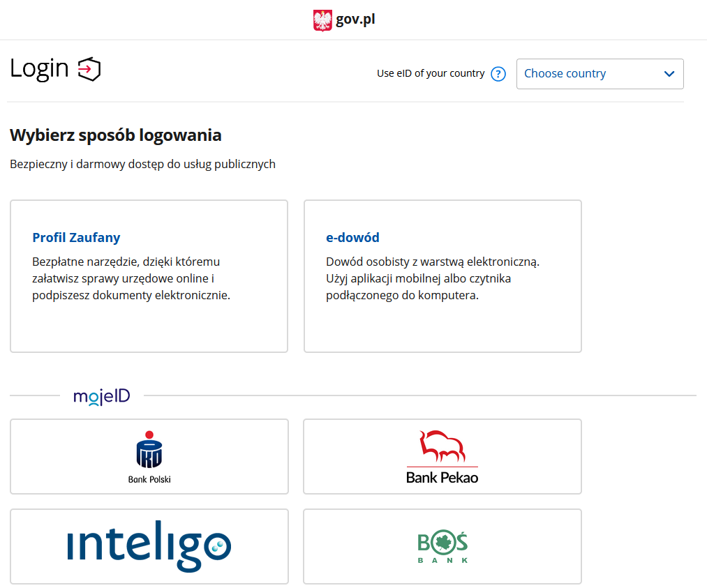Viewport: 707px width, 588px height.
Task: Click the "Bank Pekao" name text
Action: pos(442,478)
